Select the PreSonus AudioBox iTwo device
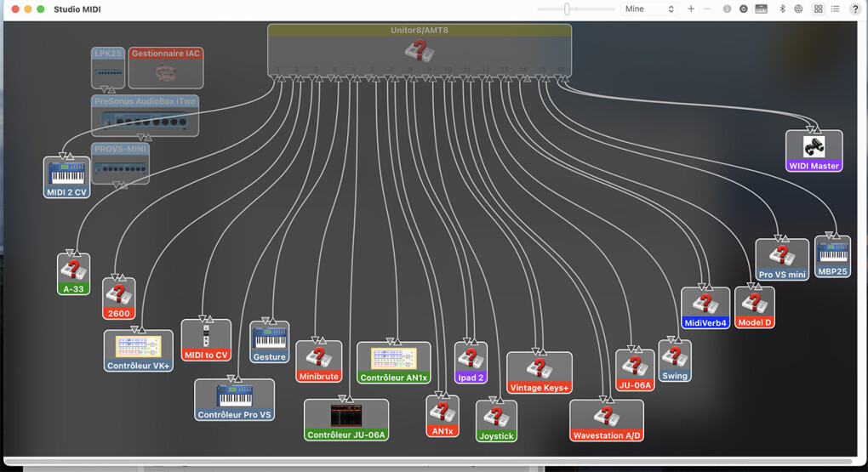 tap(145, 116)
